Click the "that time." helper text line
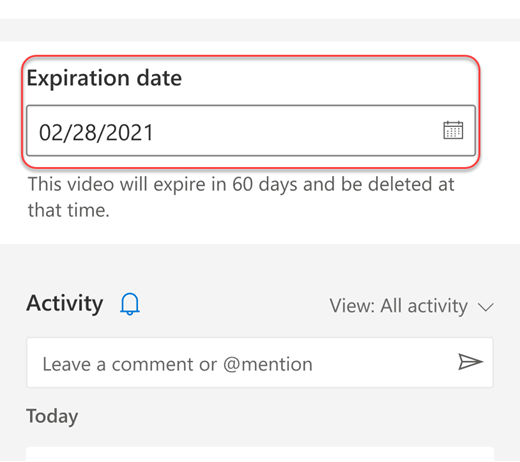 click(69, 211)
